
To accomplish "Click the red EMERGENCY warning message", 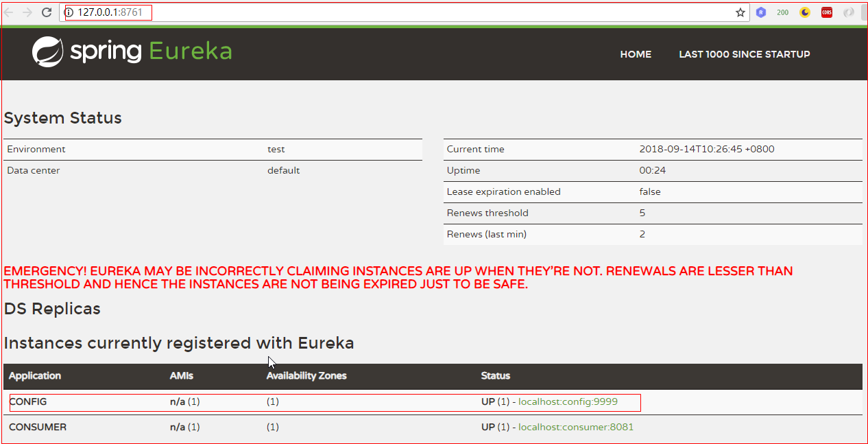I will [398, 277].
